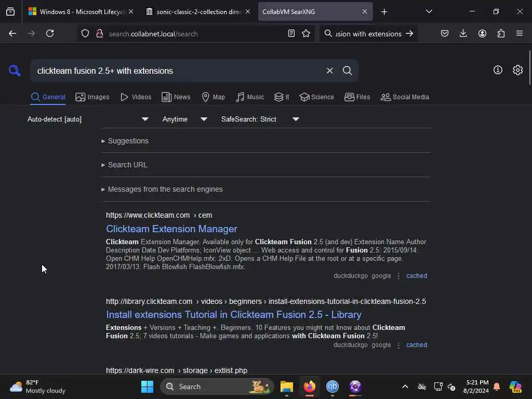Viewport: 532px width, 399px height.
Task: Click the list all tabs chevron
Action: point(429,11)
